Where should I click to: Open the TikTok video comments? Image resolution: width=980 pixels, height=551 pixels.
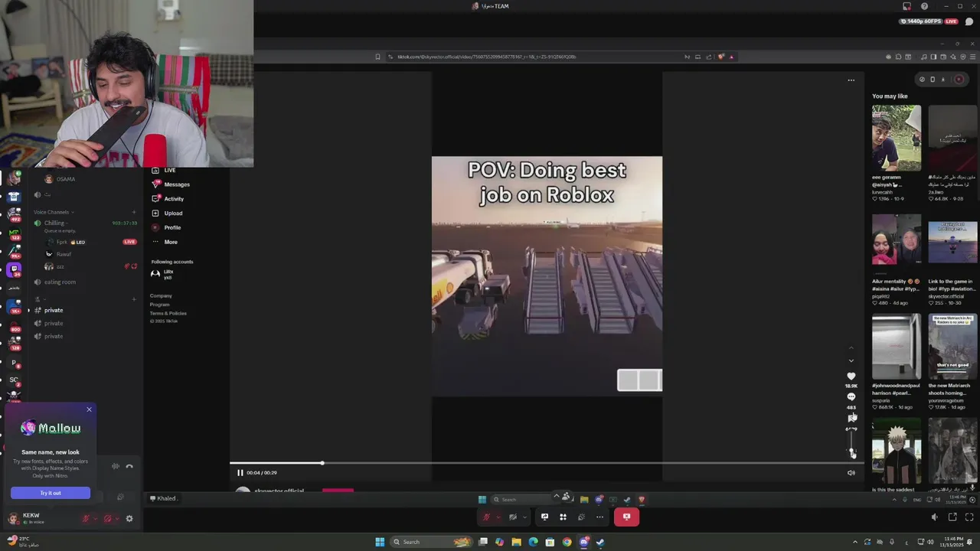tap(851, 397)
